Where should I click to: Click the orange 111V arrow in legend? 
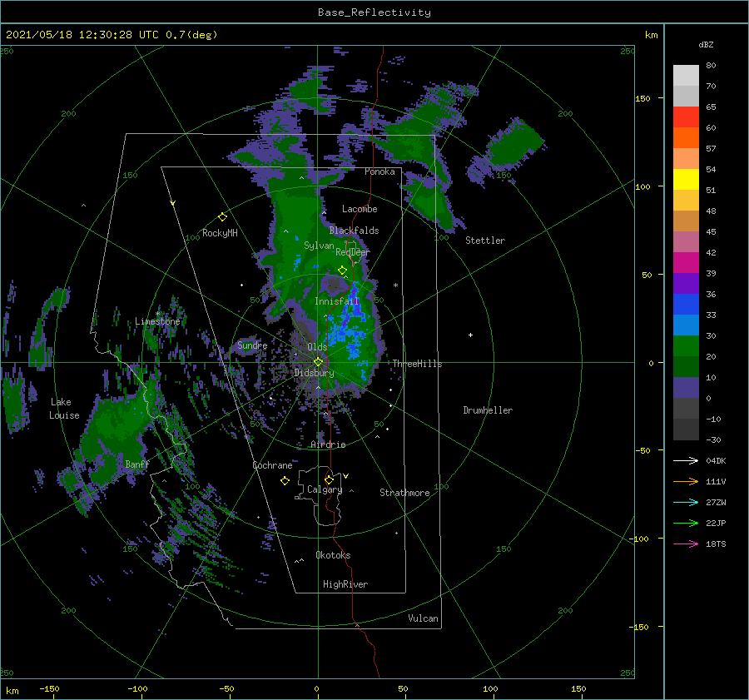pos(686,482)
